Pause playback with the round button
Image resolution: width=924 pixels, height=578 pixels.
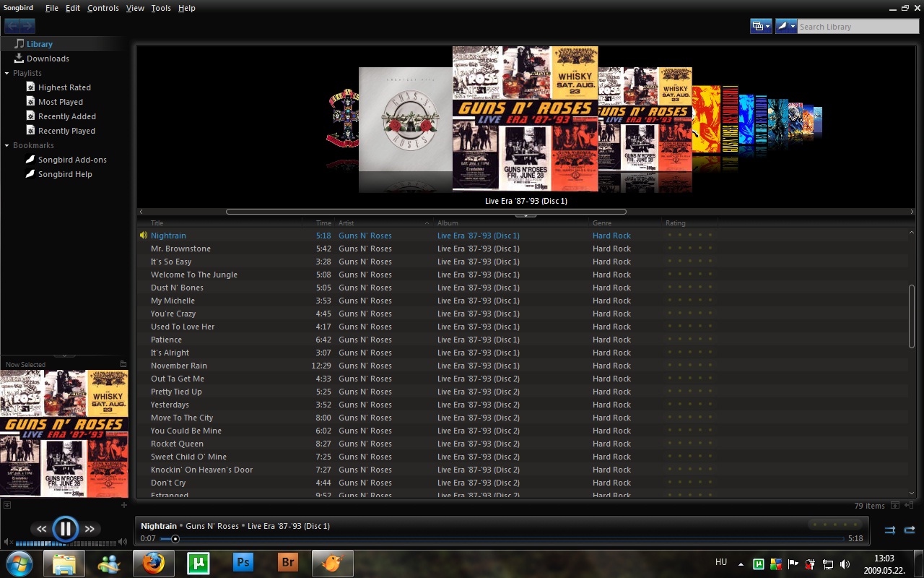tap(65, 529)
